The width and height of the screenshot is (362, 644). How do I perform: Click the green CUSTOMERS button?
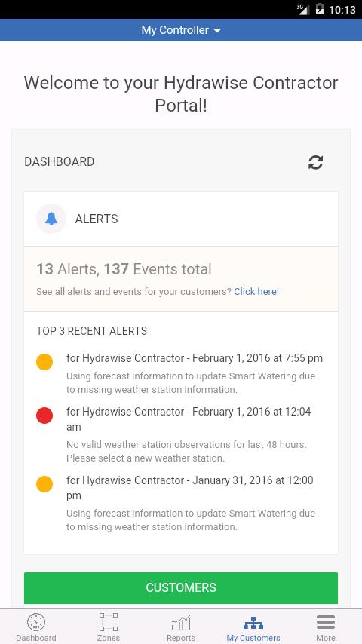[x=181, y=587]
